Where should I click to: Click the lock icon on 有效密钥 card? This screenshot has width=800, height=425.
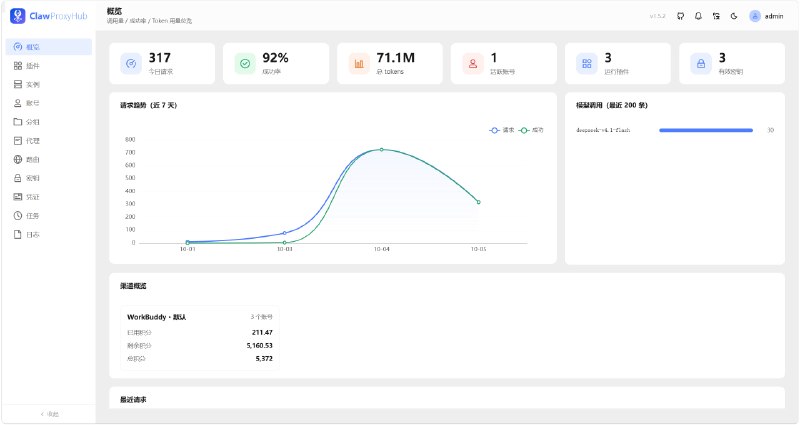click(701, 64)
